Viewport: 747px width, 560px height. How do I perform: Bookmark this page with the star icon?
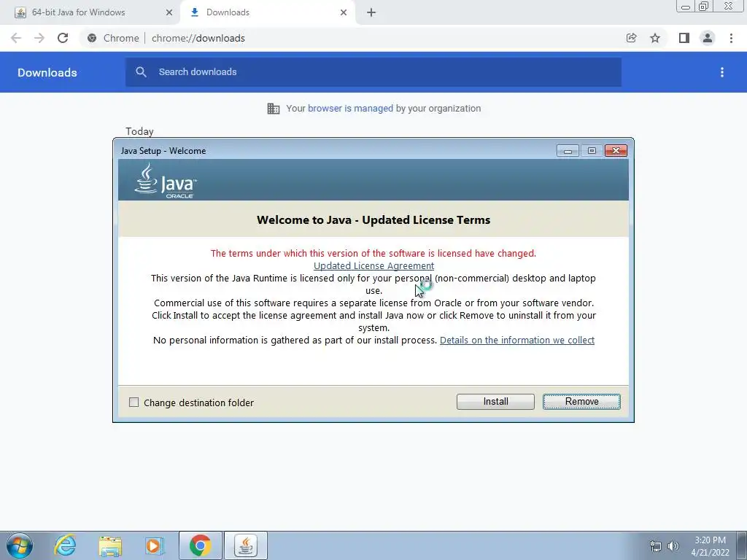[655, 38]
